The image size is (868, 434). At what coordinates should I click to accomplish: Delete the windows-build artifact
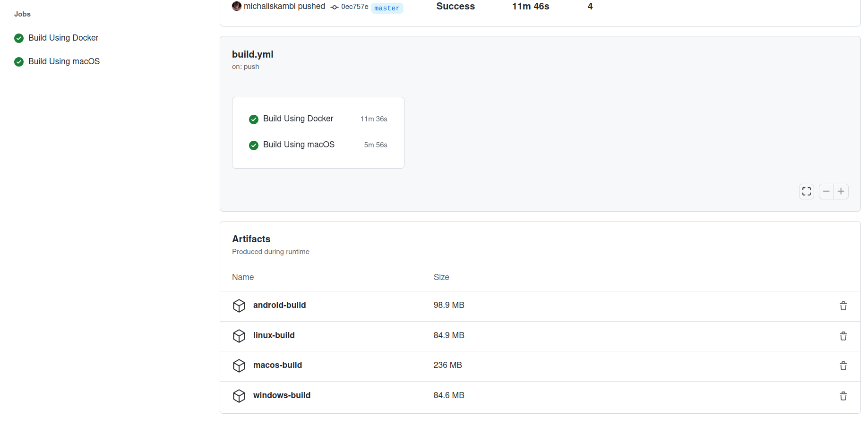[x=843, y=396]
